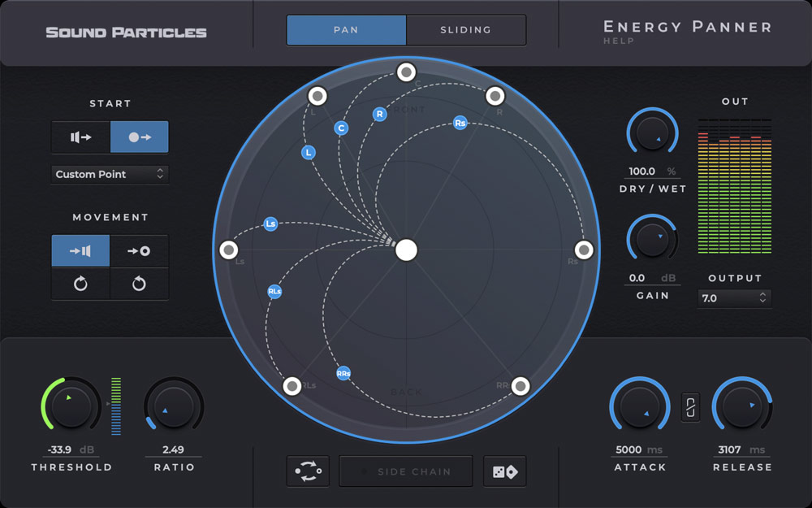Select the Ls channel node in the circle
The width and height of the screenshot is (812, 508).
click(271, 223)
